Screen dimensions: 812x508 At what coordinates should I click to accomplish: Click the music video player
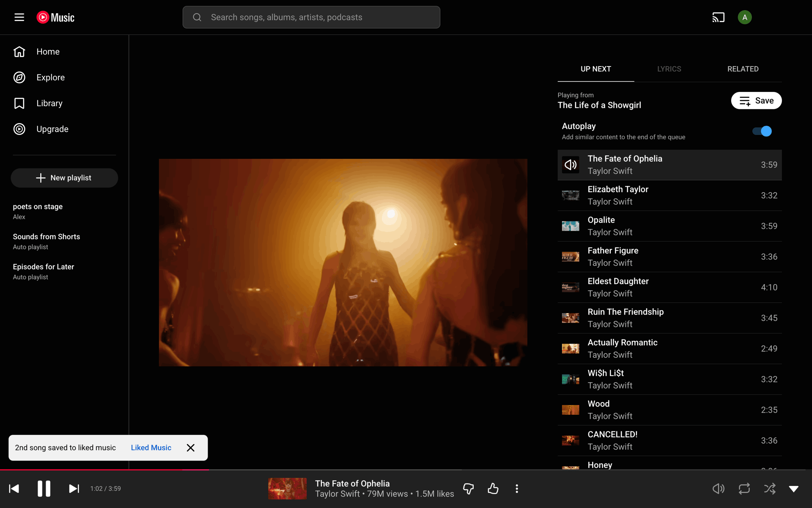343,262
